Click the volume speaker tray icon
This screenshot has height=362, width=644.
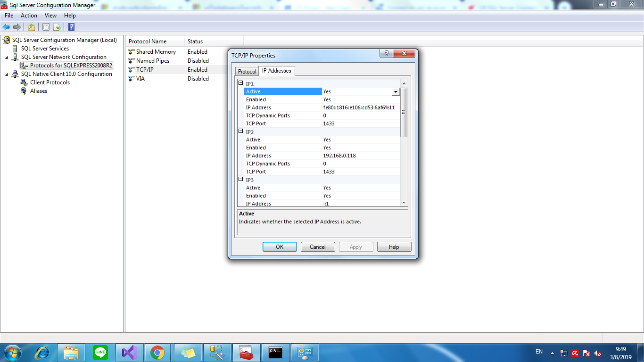click(598, 353)
